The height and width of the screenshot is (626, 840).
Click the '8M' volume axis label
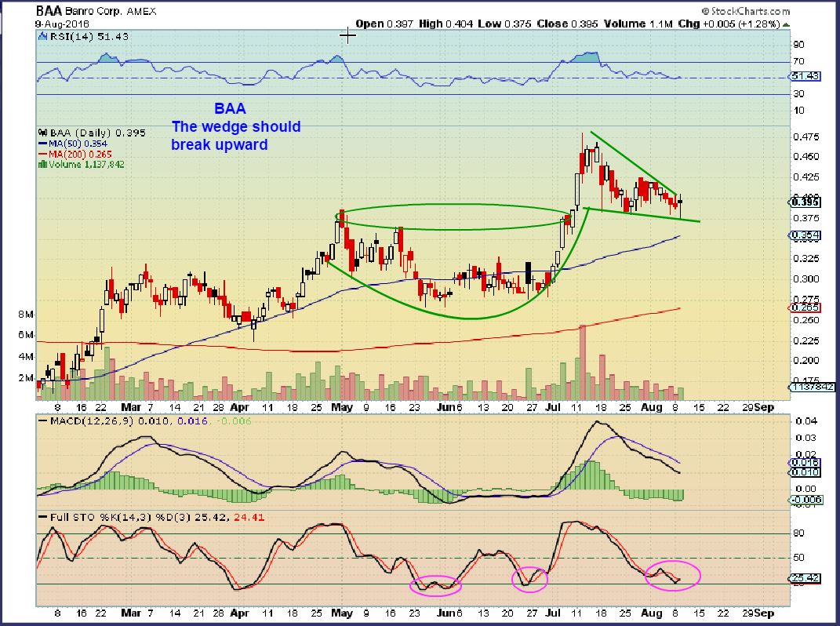pos(25,314)
